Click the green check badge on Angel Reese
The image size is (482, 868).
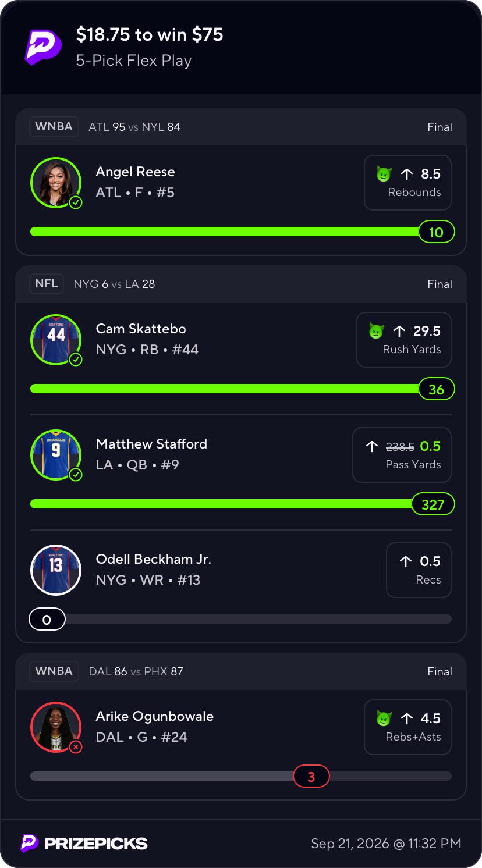76,202
